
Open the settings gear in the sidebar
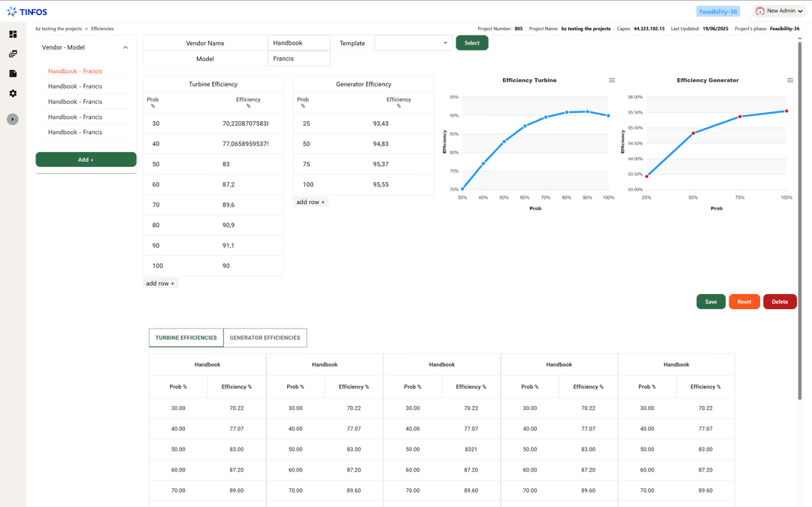pos(13,93)
